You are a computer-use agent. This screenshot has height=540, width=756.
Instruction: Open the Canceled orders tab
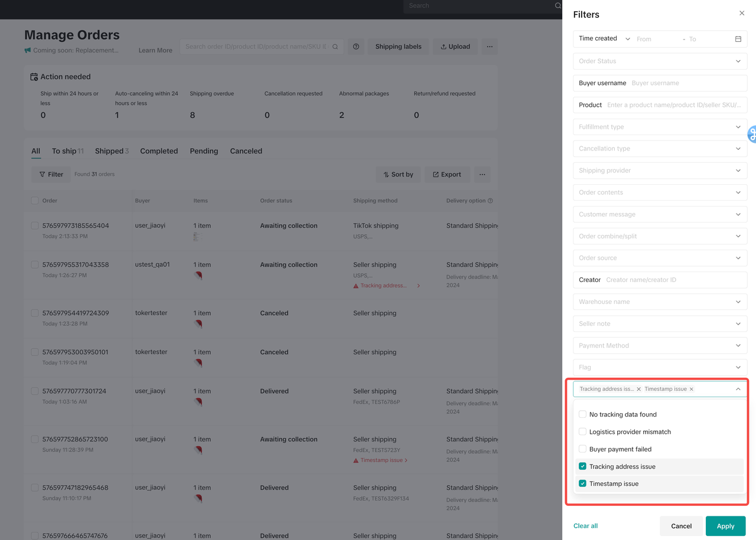coord(246,151)
